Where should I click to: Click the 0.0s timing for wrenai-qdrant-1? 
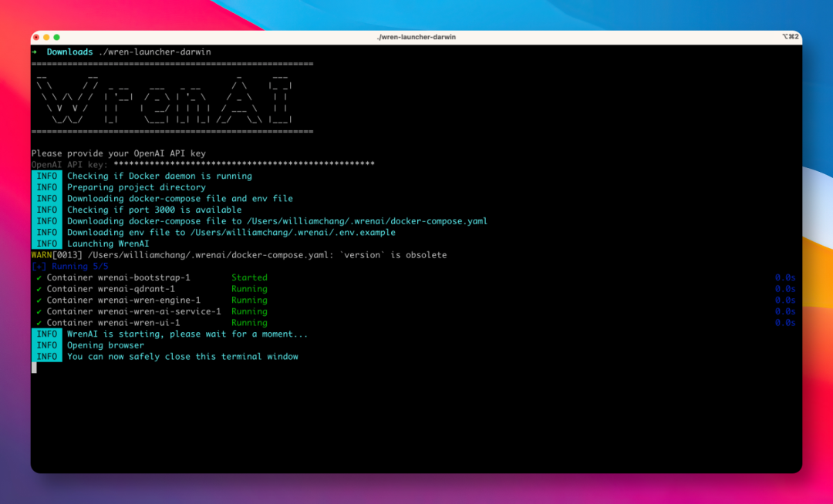tap(784, 289)
